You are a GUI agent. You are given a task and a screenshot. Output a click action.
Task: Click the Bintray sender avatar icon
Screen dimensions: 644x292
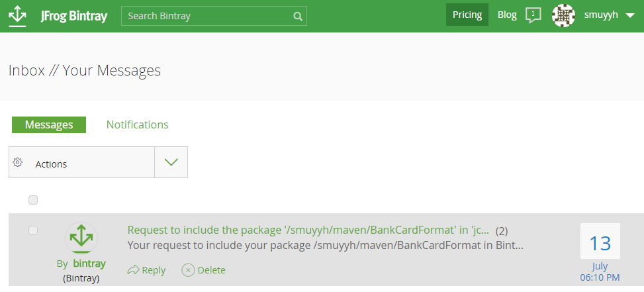81,238
